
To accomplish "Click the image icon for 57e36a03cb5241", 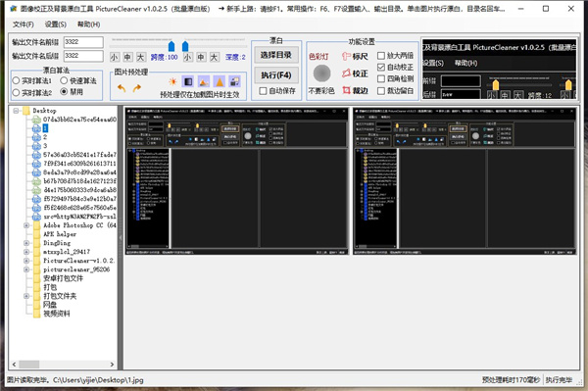I will [x=36, y=155].
